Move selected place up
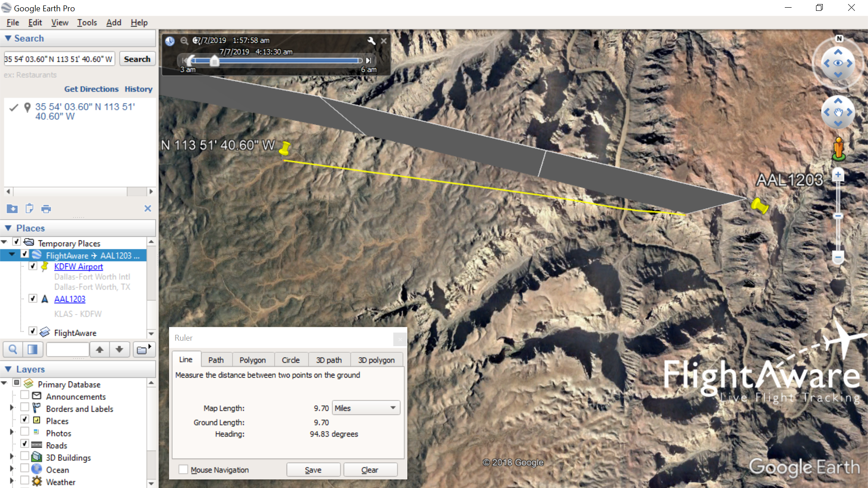Screen dimensions: 868x488 tap(99, 349)
